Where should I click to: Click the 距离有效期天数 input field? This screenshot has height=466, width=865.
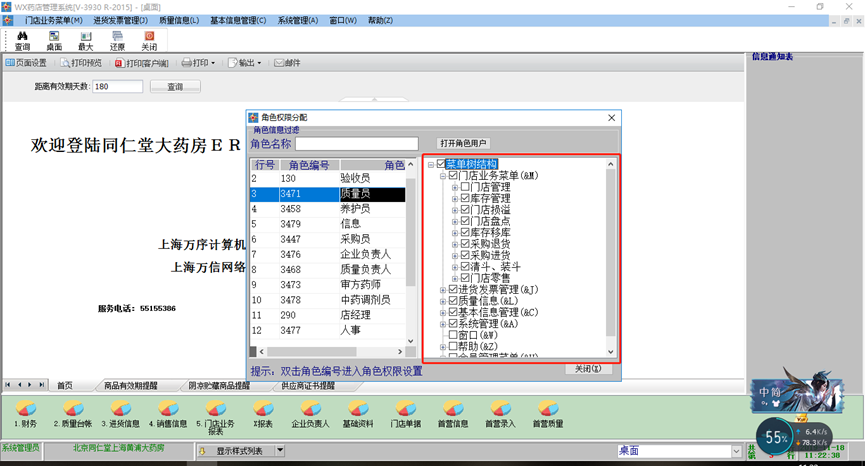click(118, 87)
